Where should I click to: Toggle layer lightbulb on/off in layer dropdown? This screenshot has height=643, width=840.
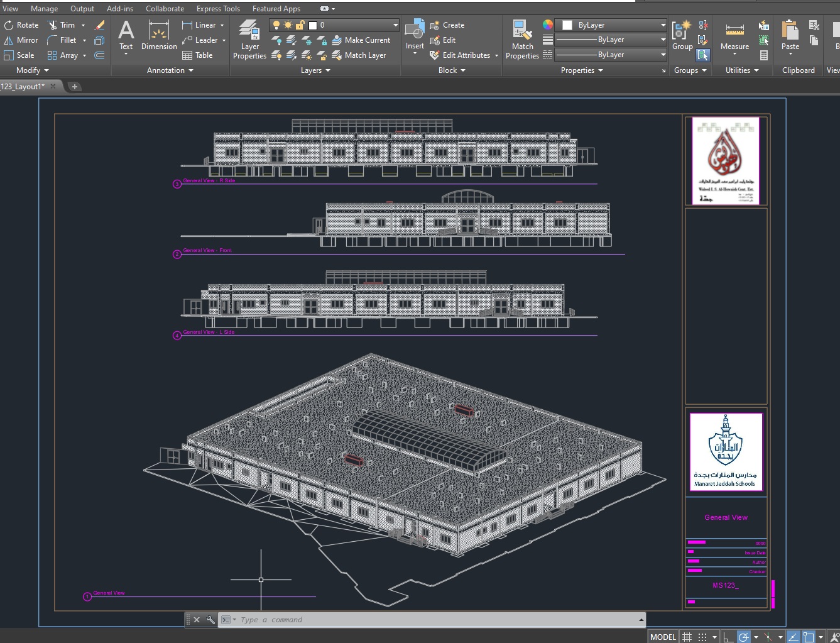click(x=275, y=25)
